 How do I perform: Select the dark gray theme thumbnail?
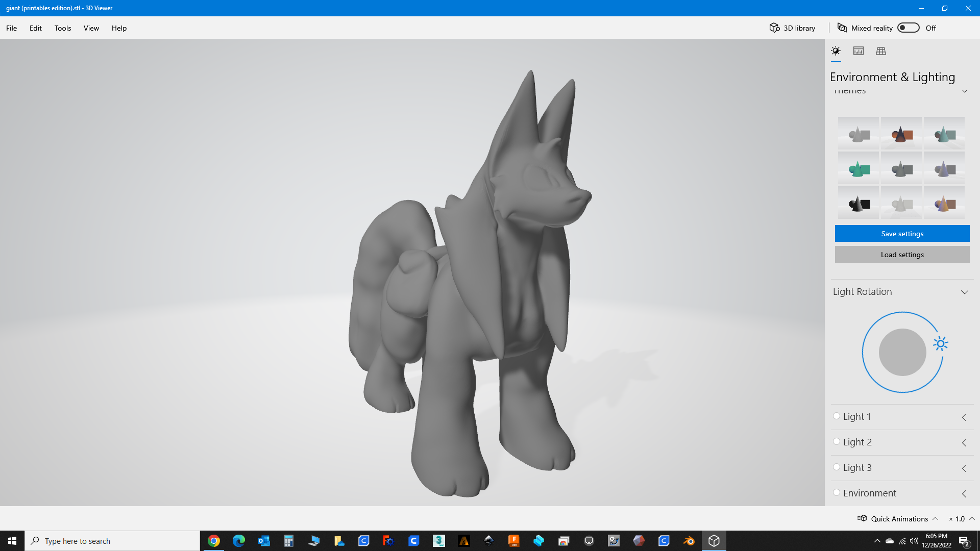(901, 168)
